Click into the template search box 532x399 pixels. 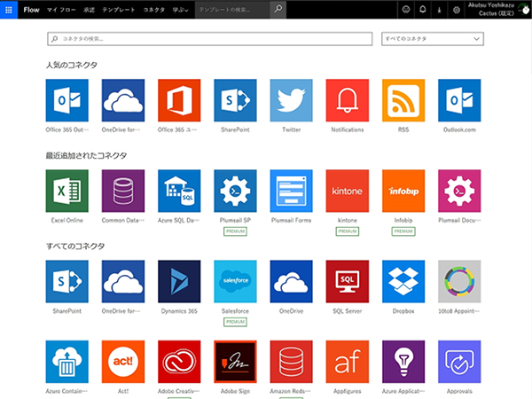click(x=232, y=10)
